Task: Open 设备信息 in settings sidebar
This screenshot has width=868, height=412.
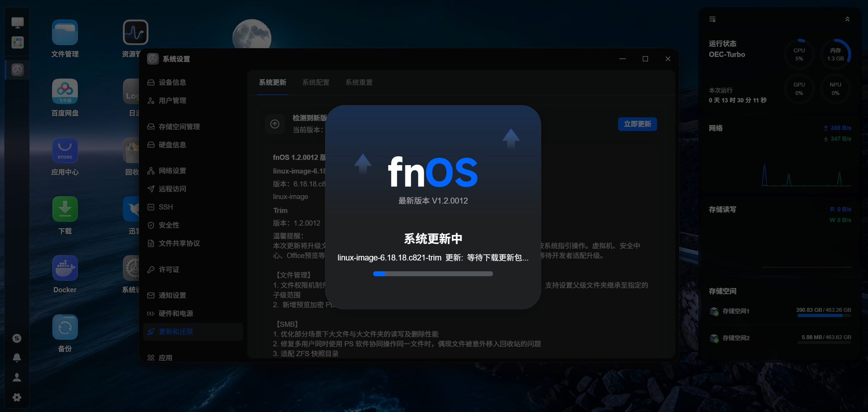Action: (193, 82)
